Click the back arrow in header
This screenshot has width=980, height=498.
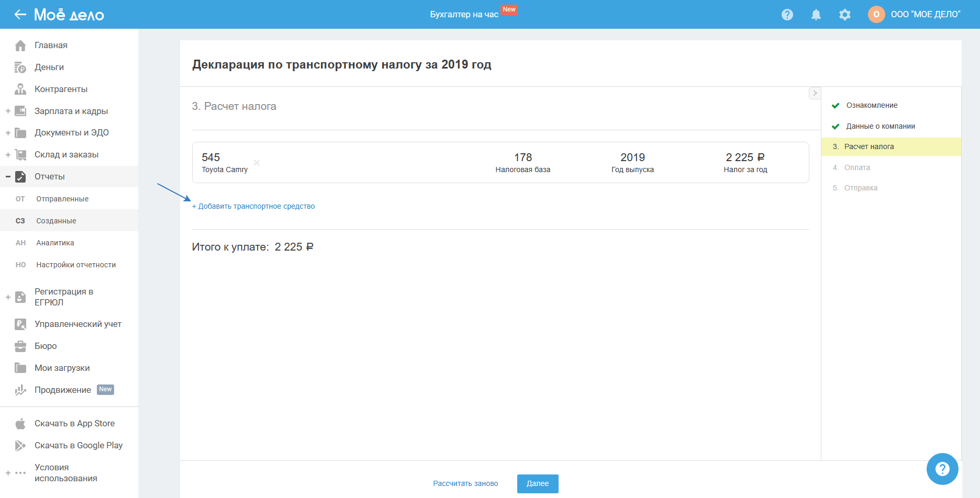coord(20,15)
